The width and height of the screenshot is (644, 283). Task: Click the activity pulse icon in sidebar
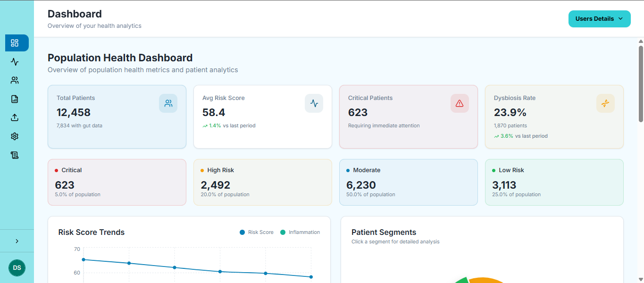click(x=15, y=62)
